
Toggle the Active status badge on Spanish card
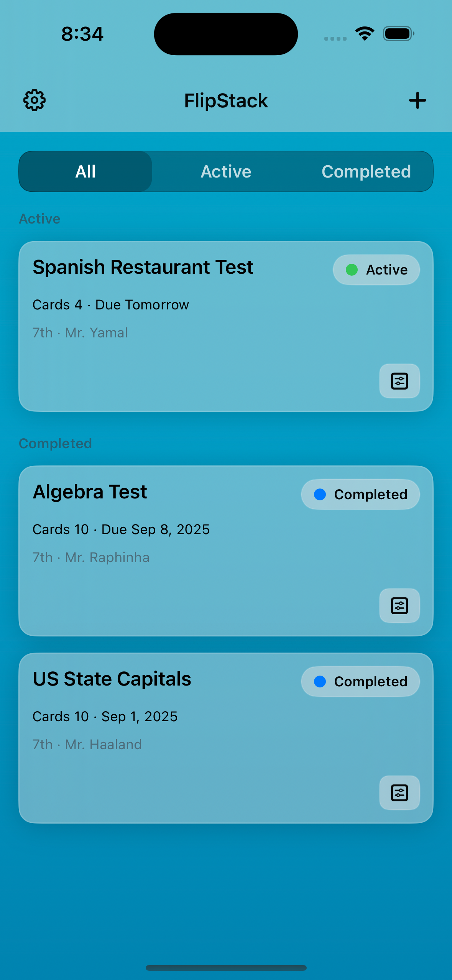(376, 270)
